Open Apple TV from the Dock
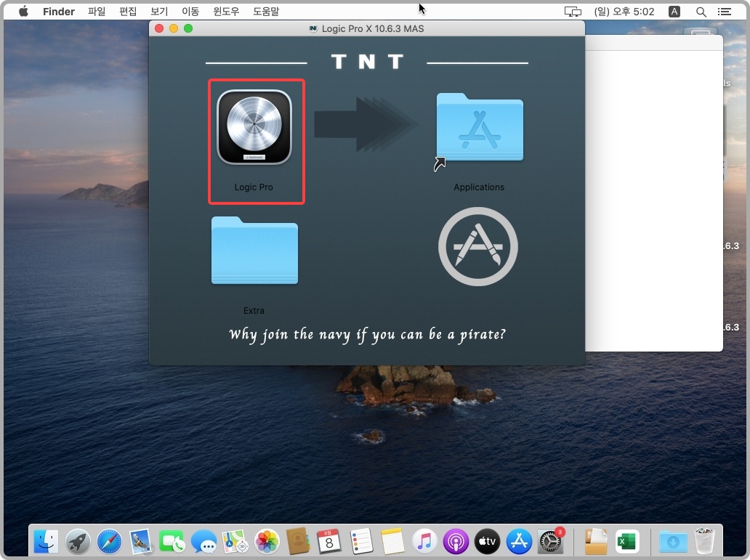The height and width of the screenshot is (560, 750). click(487, 542)
